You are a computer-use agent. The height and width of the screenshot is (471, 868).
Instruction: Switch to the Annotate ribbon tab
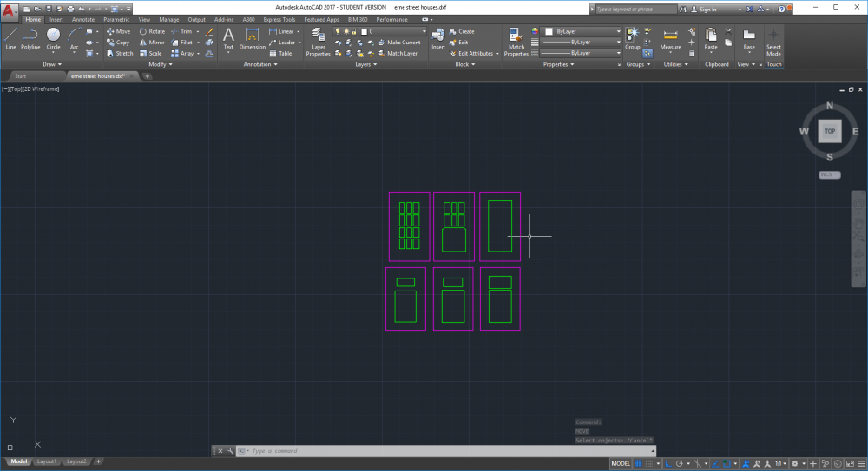click(83, 19)
